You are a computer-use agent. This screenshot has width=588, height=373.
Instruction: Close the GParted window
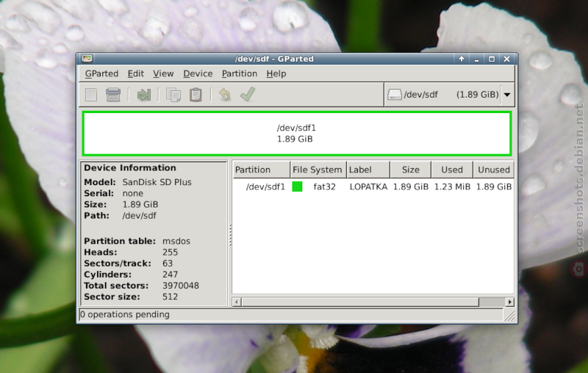point(506,59)
